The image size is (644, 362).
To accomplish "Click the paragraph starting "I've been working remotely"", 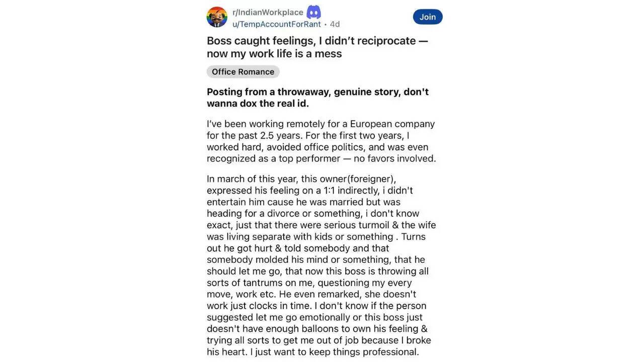I will point(321,141).
